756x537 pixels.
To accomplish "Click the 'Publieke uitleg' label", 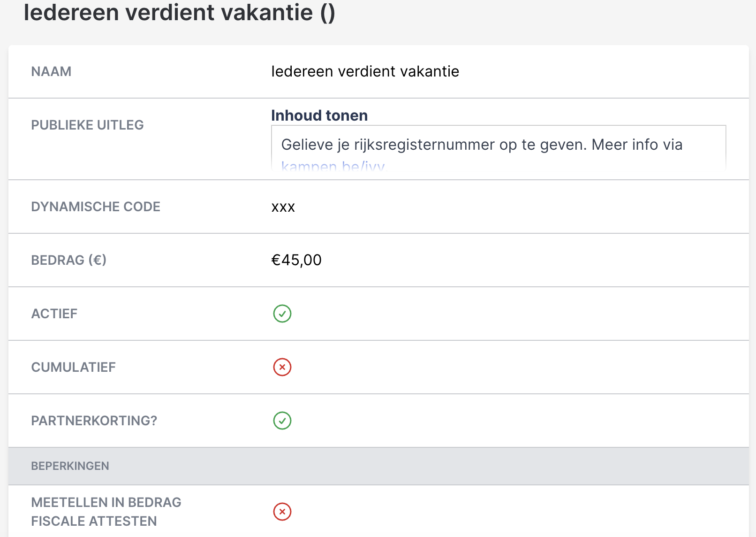I will click(x=87, y=125).
